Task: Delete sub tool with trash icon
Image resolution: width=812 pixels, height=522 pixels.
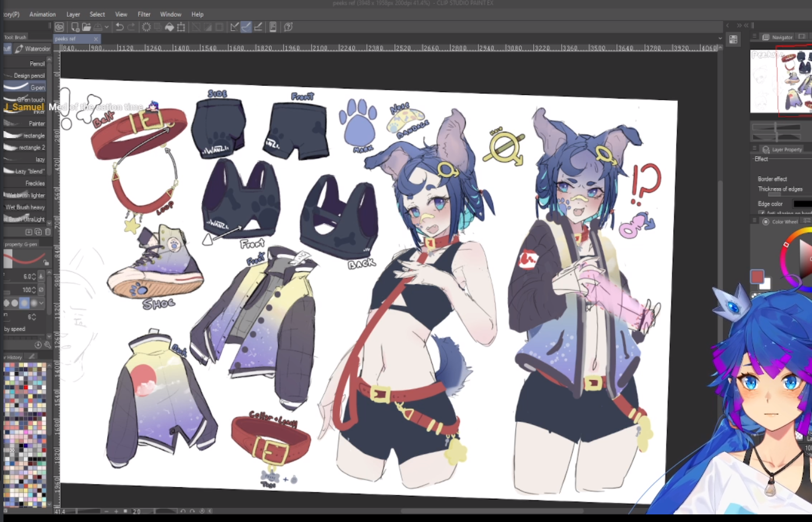Action: [x=48, y=232]
